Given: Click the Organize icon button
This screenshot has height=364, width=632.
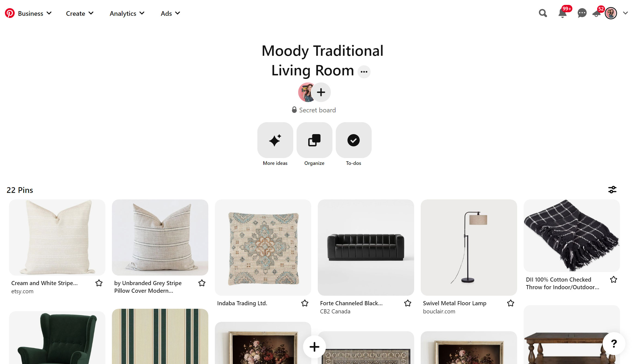Looking at the screenshot, I should coord(314,140).
